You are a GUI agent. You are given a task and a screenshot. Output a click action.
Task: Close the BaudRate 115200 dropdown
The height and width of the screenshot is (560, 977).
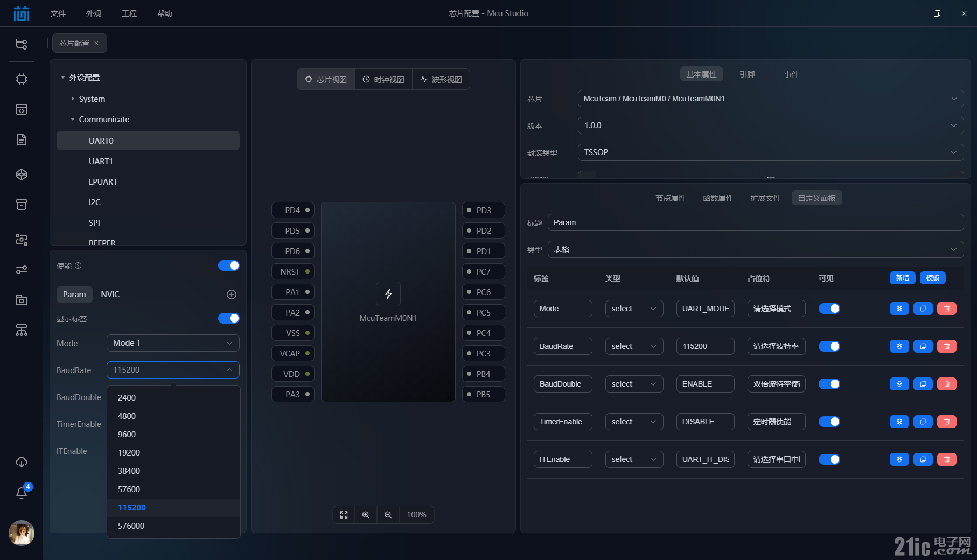tap(173, 370)
